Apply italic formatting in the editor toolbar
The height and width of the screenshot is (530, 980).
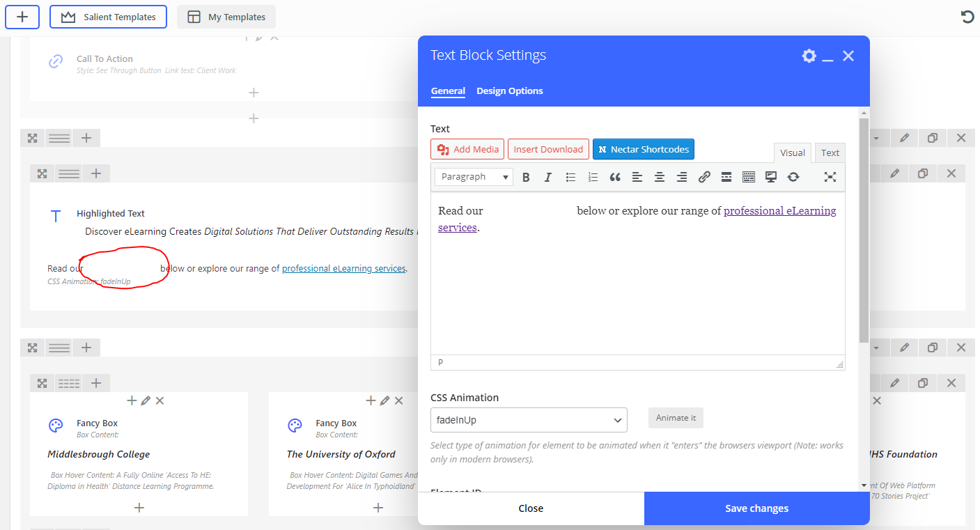click(548, 177)
